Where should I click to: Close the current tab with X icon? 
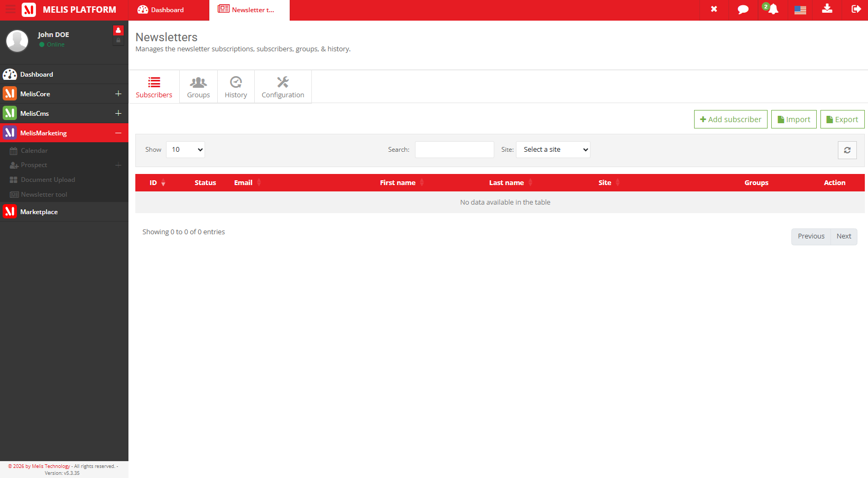pos(714,10)
